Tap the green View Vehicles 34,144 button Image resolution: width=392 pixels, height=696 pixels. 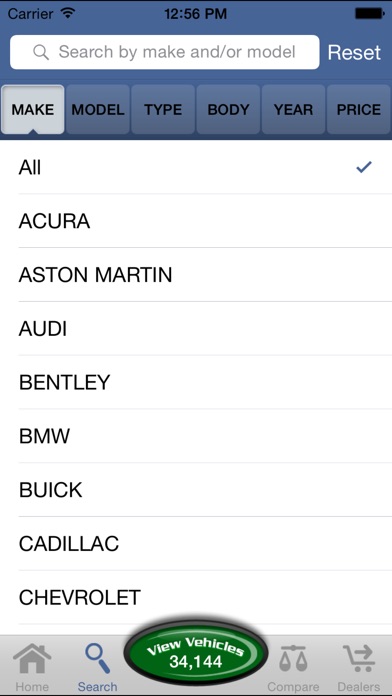click(196, 653)
